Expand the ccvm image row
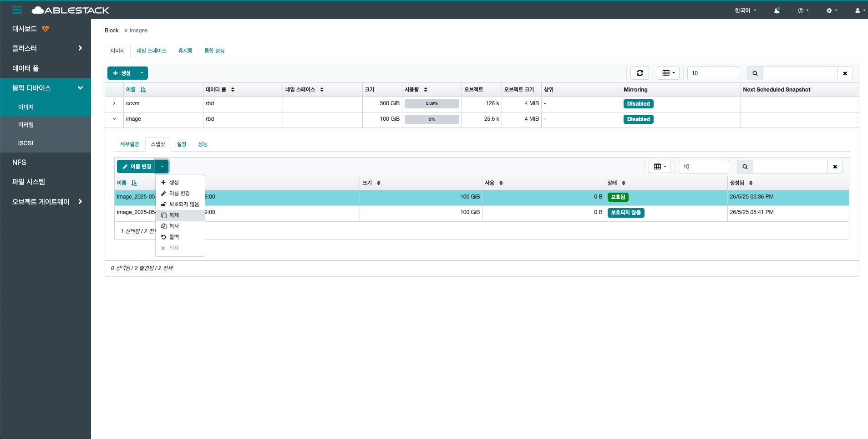The height and width of the screenshot is (439, 868). click(x=114, y=103)
